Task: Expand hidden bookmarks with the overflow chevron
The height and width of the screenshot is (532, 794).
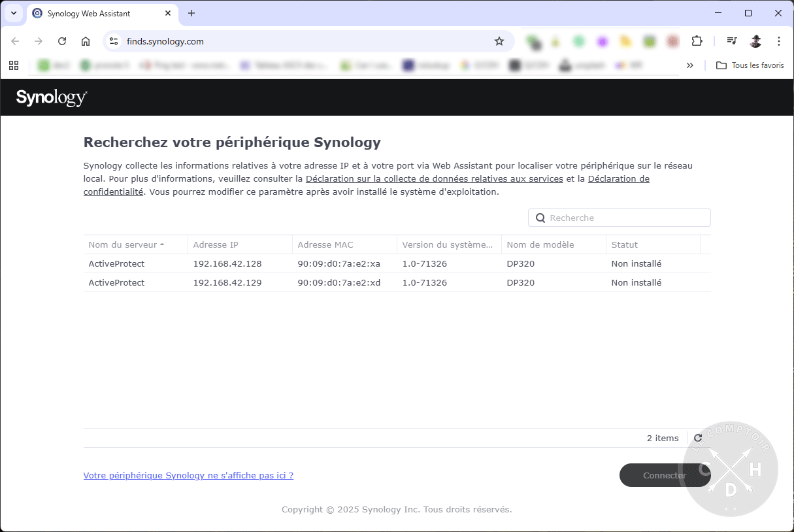Action: [690, 65]
